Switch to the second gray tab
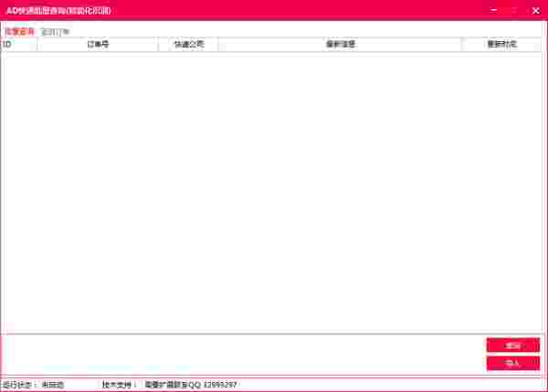 [x=55, y=32]
